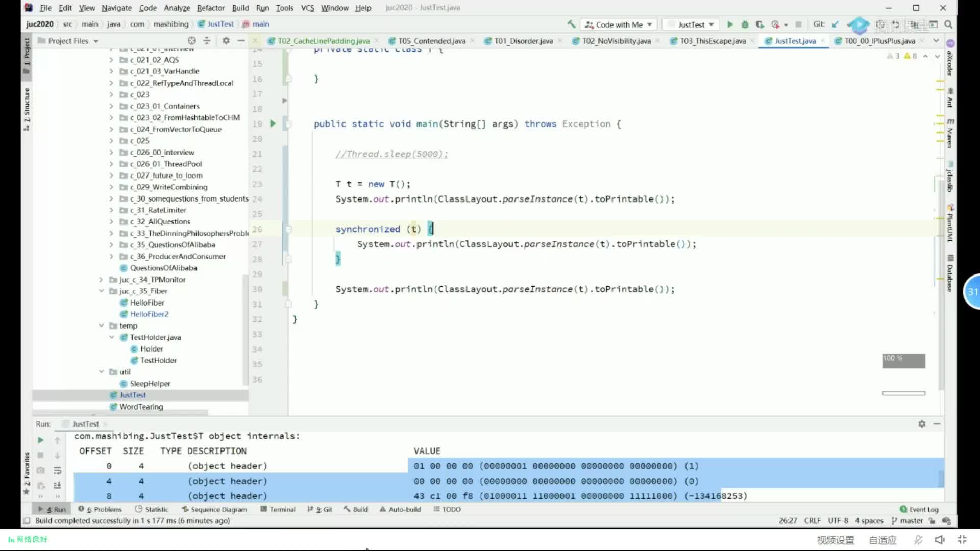Hide the Project panel with minus icon
This screenshot has width=980, height=551.
[241, 41]
